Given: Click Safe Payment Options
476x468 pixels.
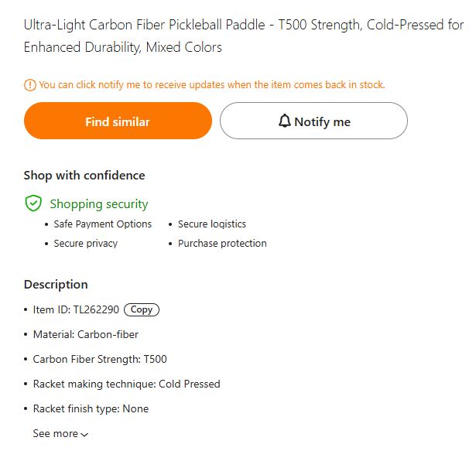Looking at the screenshot, I should 102,224.
